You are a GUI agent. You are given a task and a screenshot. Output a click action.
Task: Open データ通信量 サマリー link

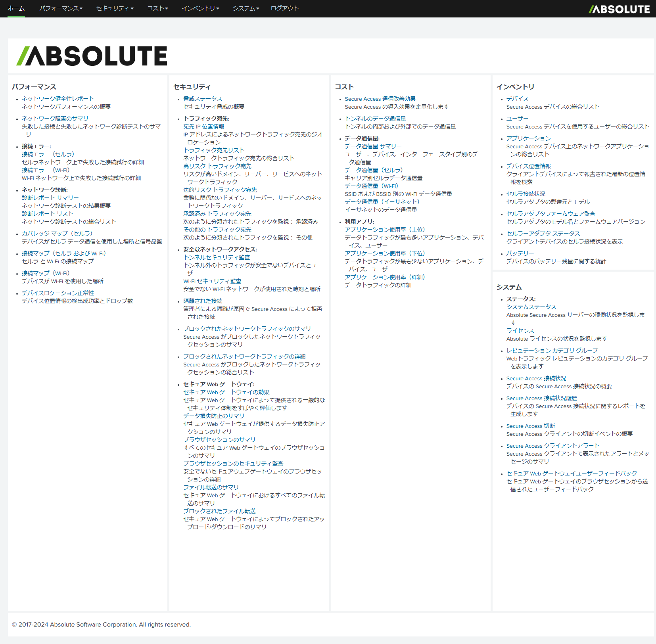tap(373, 146)
